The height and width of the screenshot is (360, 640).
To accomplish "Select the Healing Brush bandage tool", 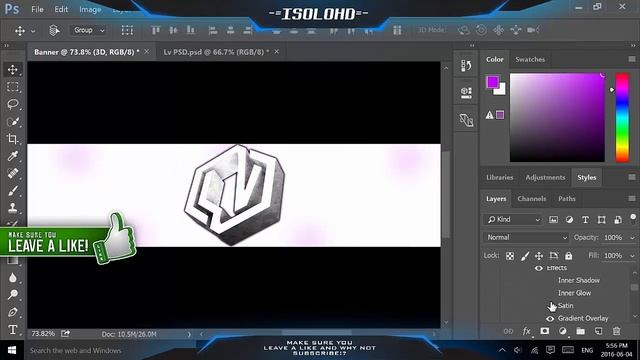I will coord(13,173).
